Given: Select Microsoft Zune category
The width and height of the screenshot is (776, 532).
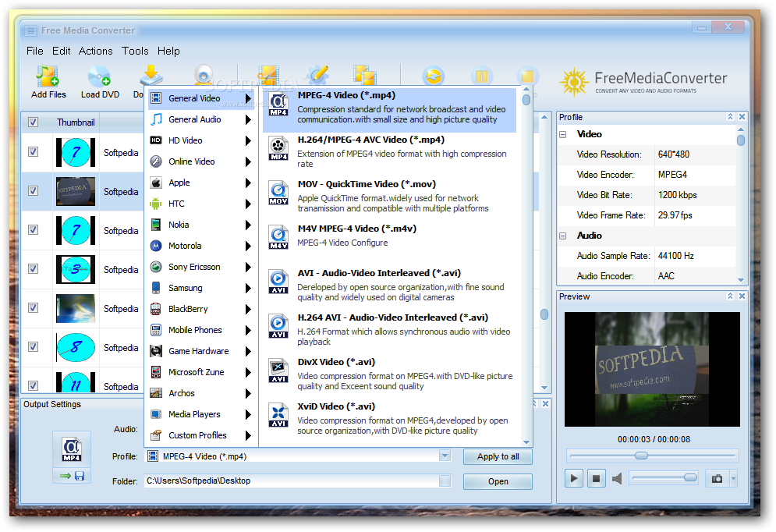Looking at the screenshot, I should pos(201,372).
